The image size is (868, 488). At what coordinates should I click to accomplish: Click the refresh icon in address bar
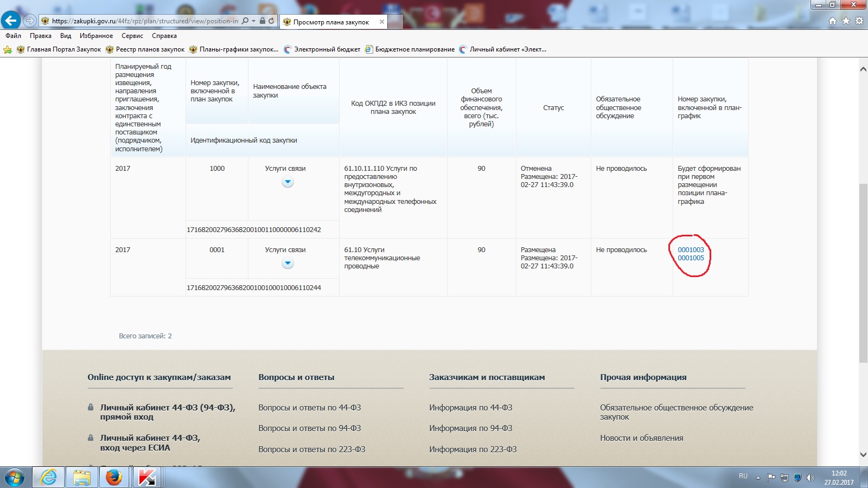pyautogui.click(x=272, y=21)
